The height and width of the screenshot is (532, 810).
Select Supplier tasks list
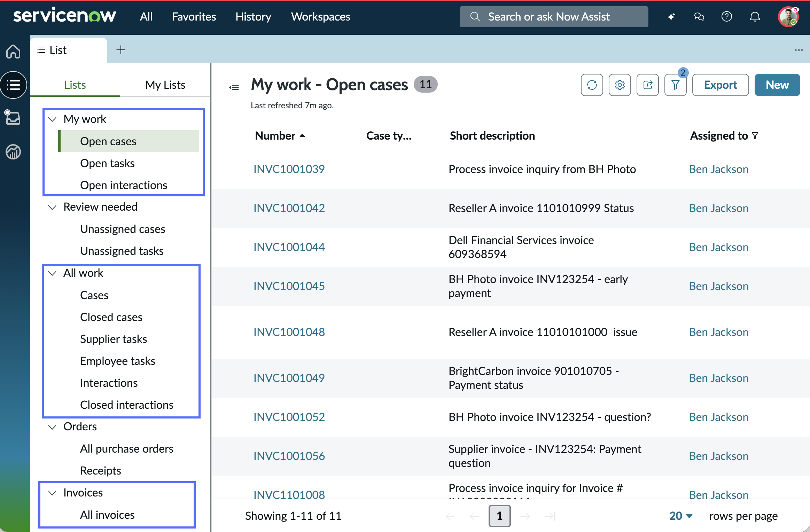pos(114,339)
